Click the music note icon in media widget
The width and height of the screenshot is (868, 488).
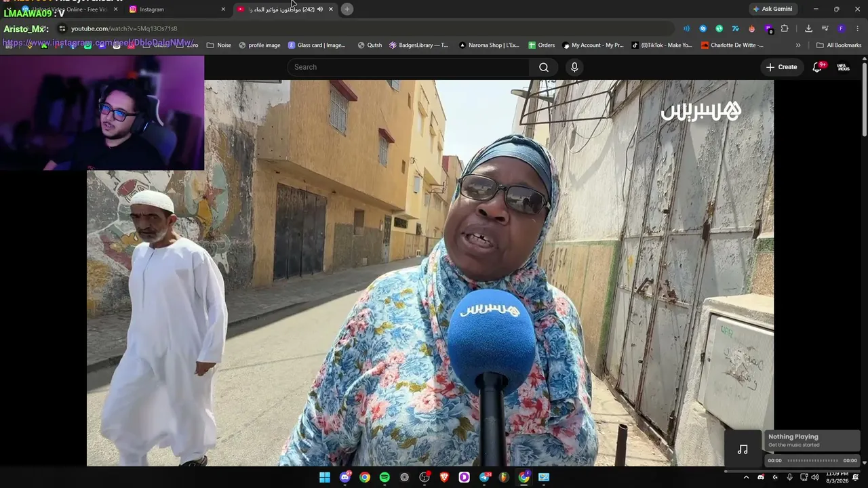click(x=743, y=449)
